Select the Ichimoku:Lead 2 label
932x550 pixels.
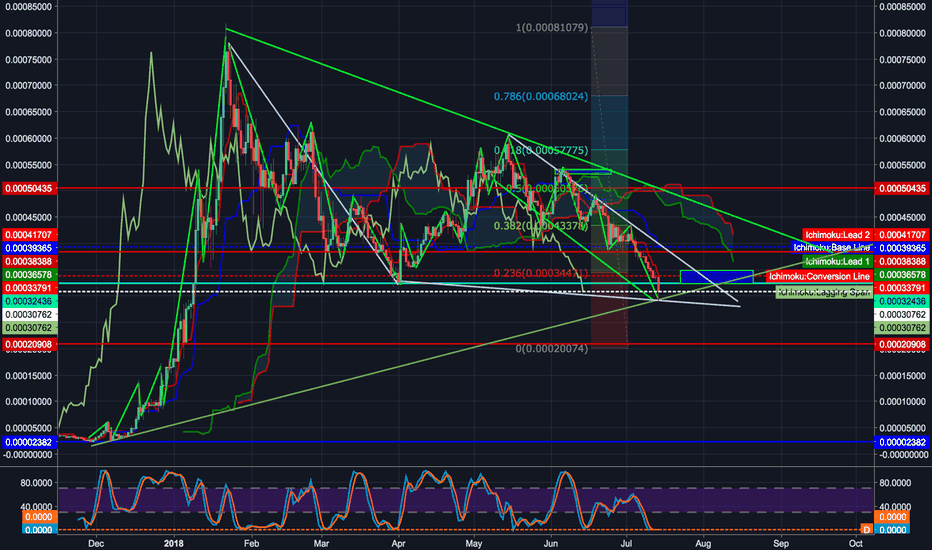(837, 235)
